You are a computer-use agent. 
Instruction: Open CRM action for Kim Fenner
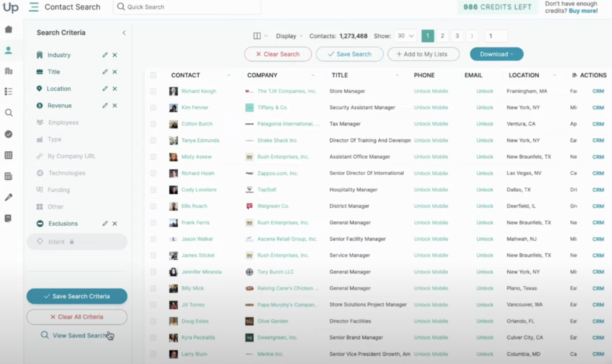pos(598,107)
